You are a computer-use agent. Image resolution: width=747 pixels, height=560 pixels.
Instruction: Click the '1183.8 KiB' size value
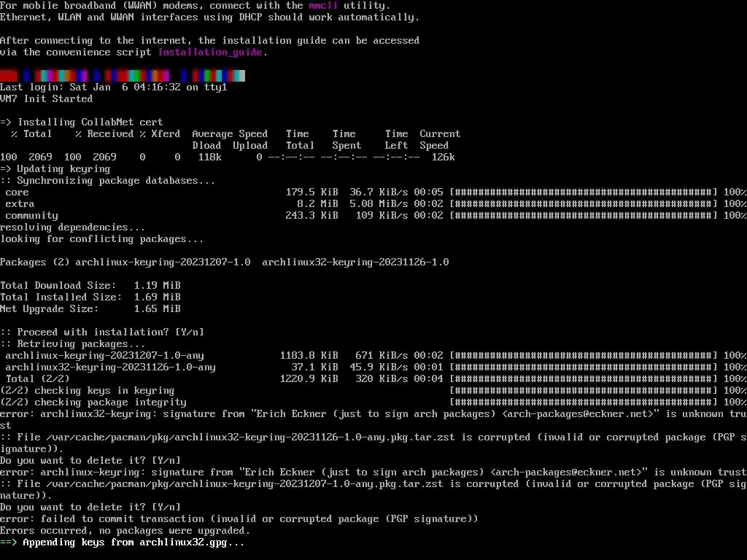pyautogui.click(x=309, y=356)
